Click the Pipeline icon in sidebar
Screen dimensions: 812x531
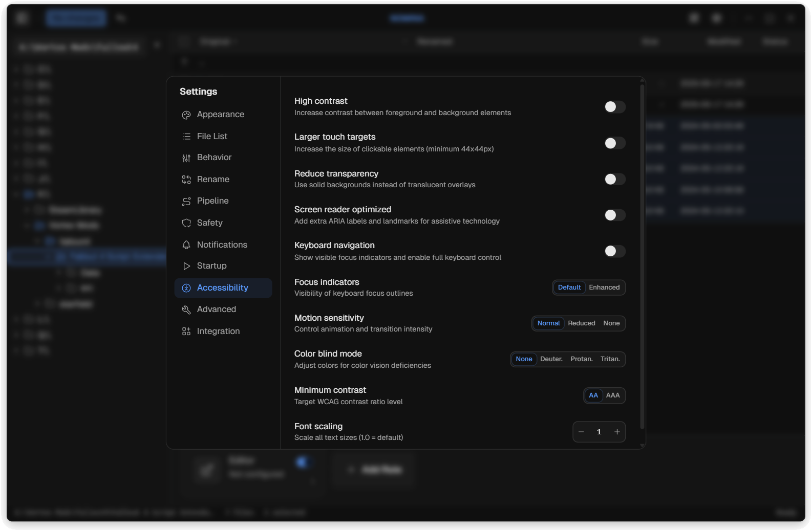coord(186,202)
